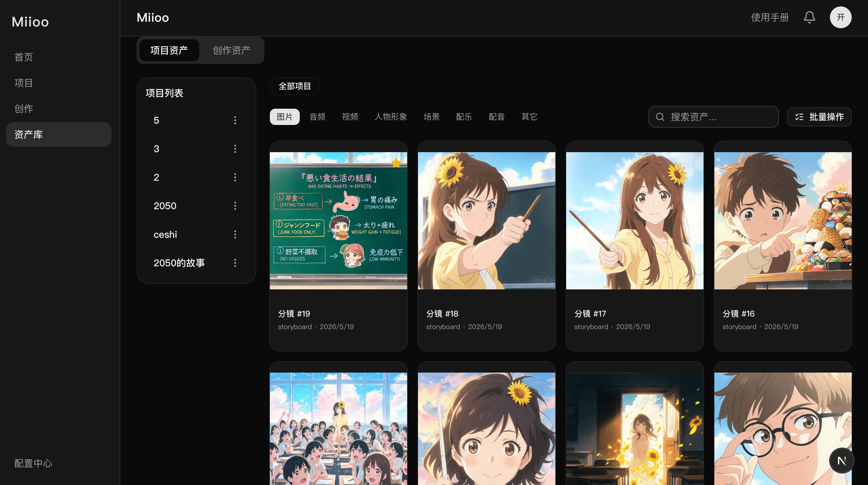Open the 使用手册 link
The height and width of the screenshot is (485, 868).
pyautogui.click(x=770, y=17)
